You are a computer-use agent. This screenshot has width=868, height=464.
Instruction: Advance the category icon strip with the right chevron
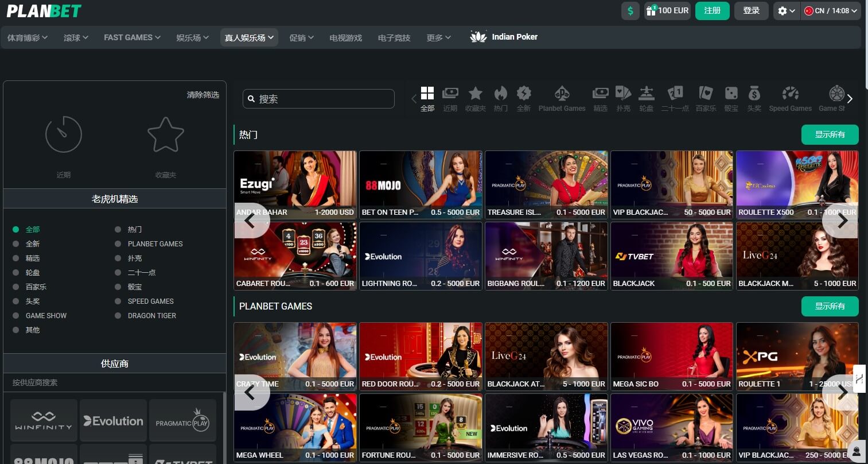850,99
